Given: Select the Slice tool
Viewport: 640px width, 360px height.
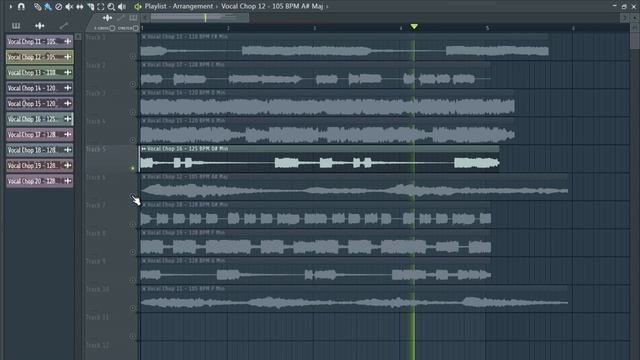Looking at the screenshot, I should tap(90, 7).
